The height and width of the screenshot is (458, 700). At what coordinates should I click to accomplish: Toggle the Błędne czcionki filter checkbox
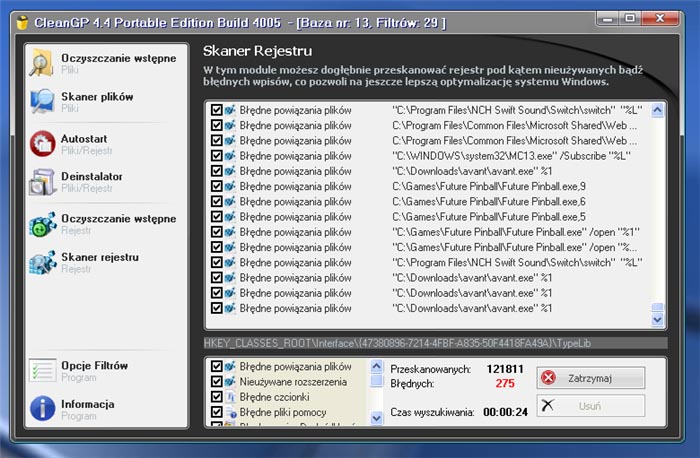(217, 397)
